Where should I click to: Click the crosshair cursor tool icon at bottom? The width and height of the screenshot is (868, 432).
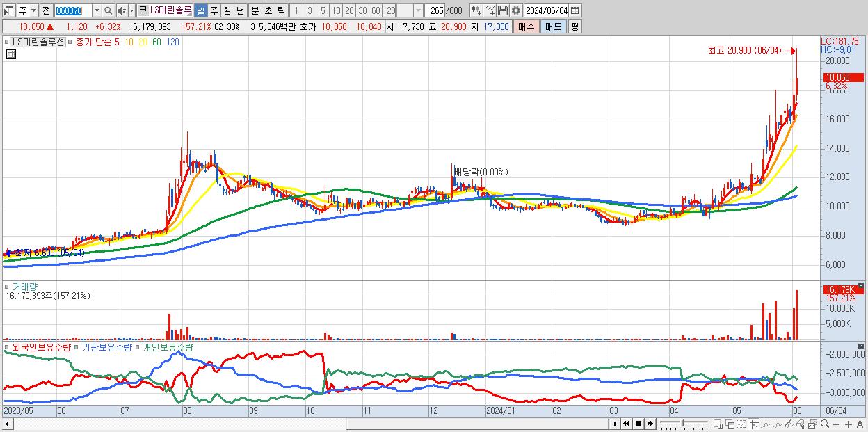coord(754,424)
